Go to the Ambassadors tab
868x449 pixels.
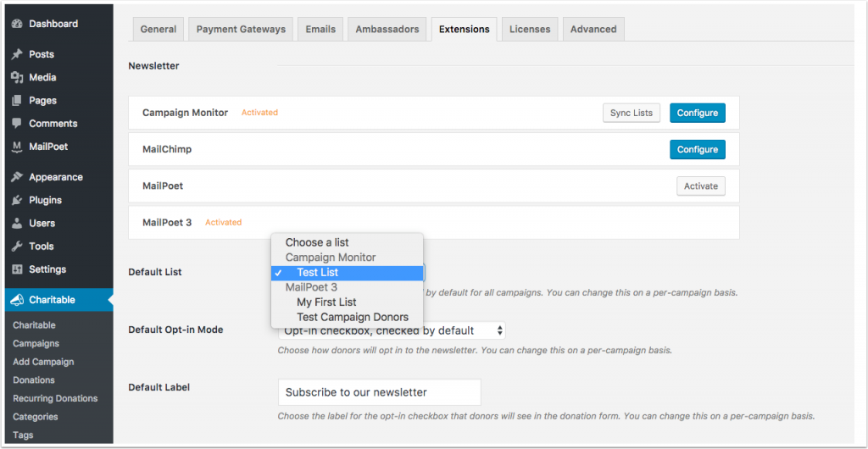[387, 30]
